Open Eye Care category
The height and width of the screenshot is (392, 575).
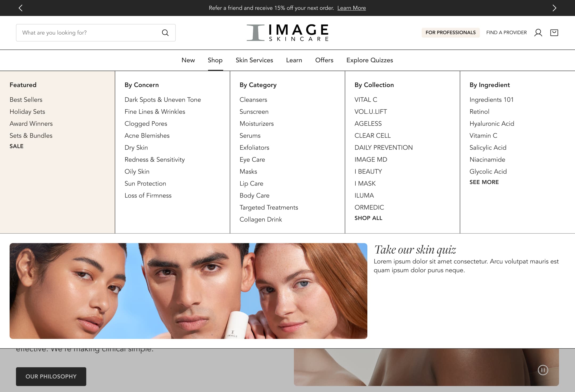pyautogui.click(x=252, y=159)
